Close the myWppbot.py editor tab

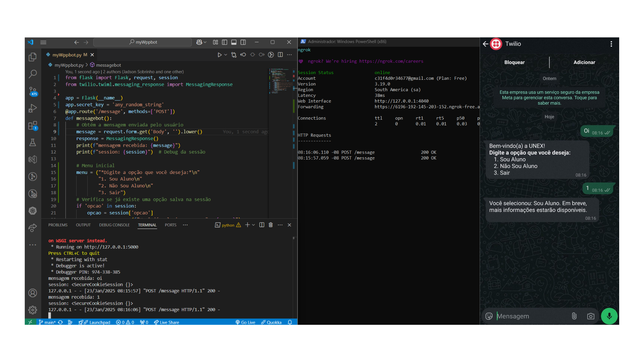pyautogui.click(x=92, y=55)
